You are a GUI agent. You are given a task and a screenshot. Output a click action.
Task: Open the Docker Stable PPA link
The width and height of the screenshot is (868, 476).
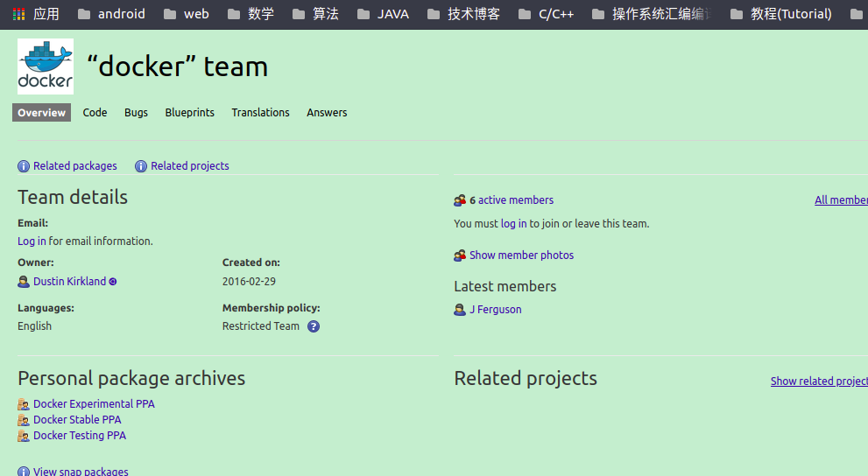77,420
